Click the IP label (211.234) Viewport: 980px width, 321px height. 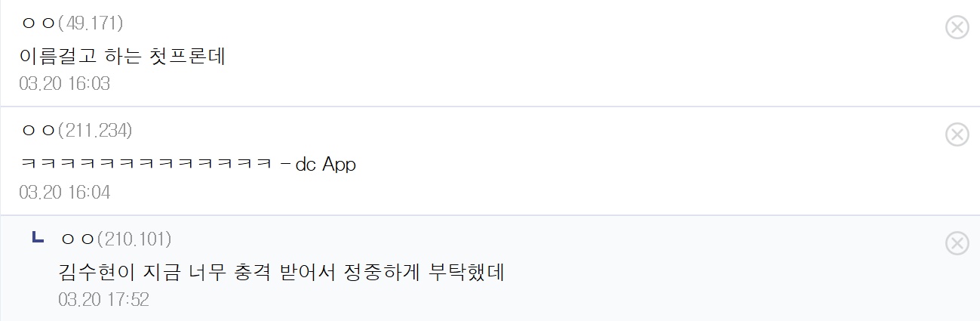[95, 131]
